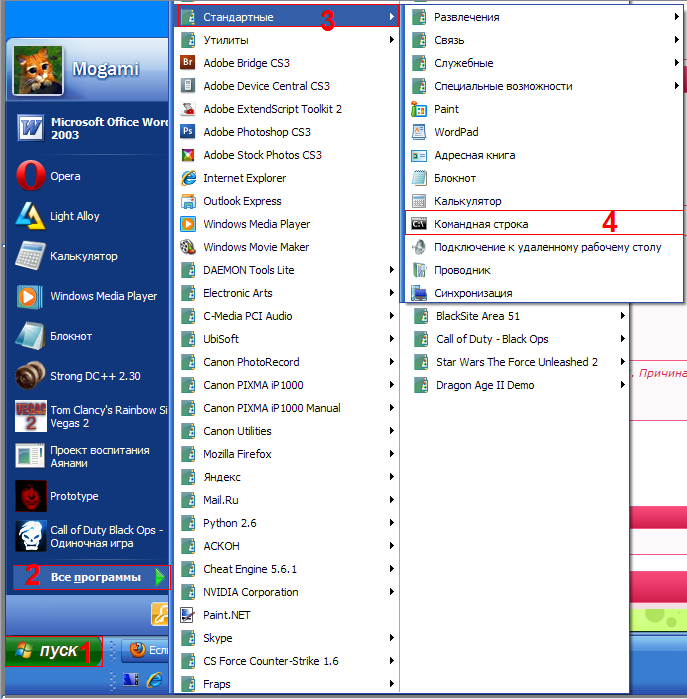Click Adobe ExtendScript Toolkit 2 icon
The height and width of the screenshot is (699, 687).
click(x=188, y=109)
